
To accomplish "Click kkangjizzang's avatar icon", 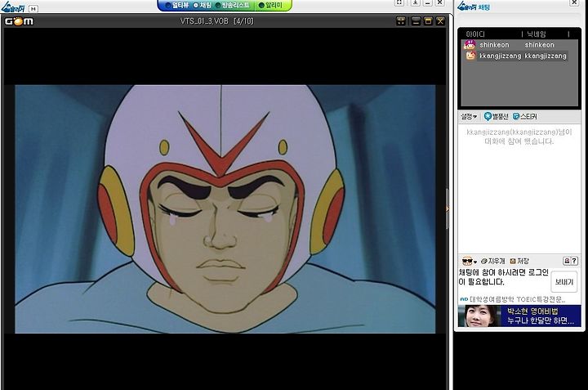I will coord(470,56).
